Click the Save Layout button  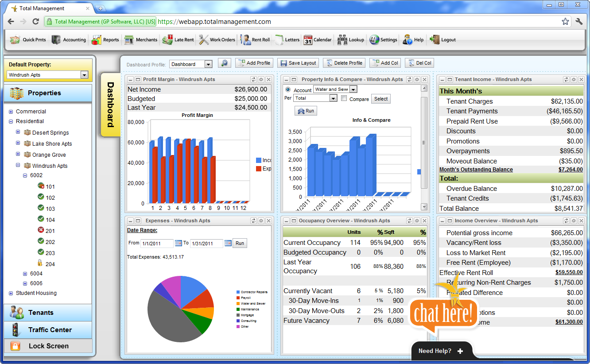[x=298, y=62]
